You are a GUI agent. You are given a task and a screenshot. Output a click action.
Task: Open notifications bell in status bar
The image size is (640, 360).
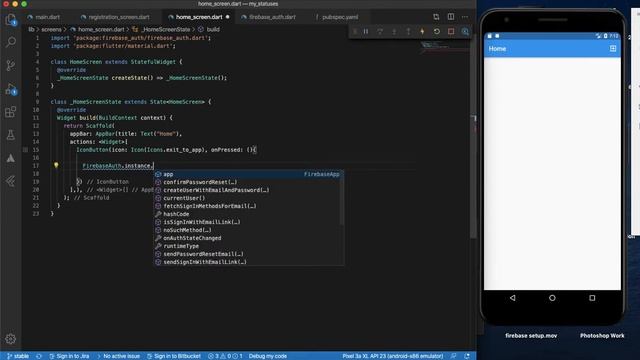click(467, 356)
